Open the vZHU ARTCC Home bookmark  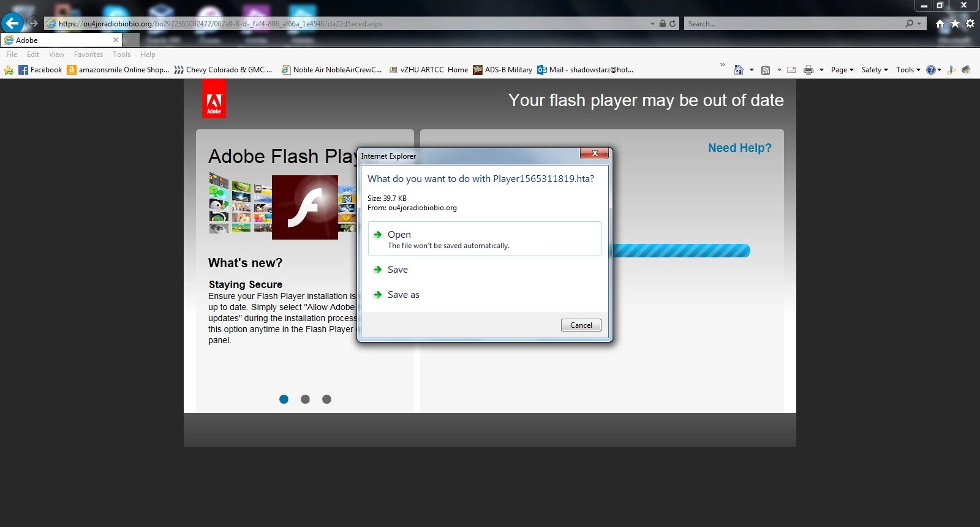[428, 70]
